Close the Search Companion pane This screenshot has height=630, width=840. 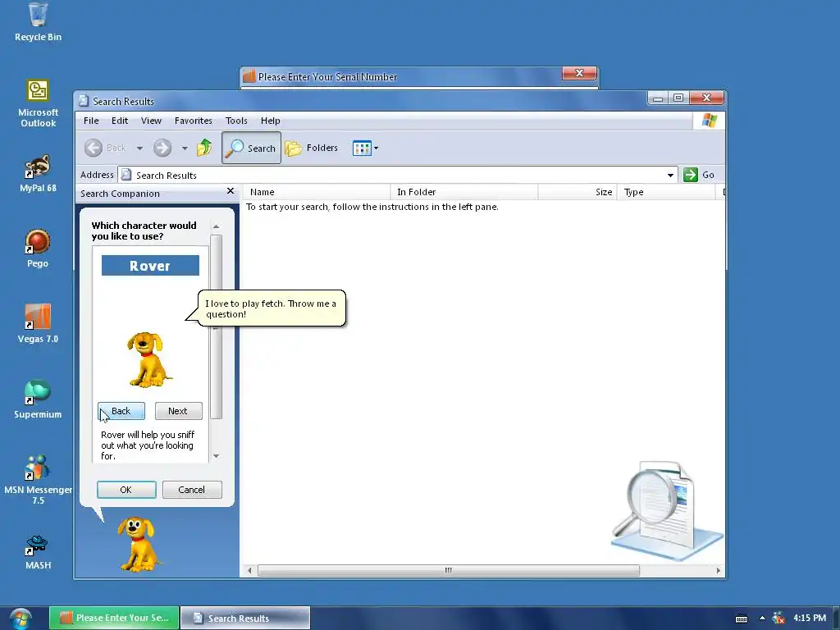coord(231,190)
